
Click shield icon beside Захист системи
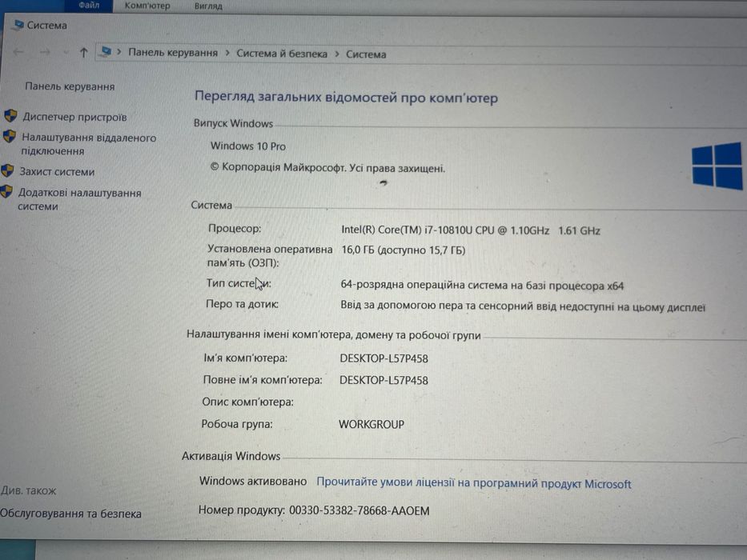click(x=7, y=170)
